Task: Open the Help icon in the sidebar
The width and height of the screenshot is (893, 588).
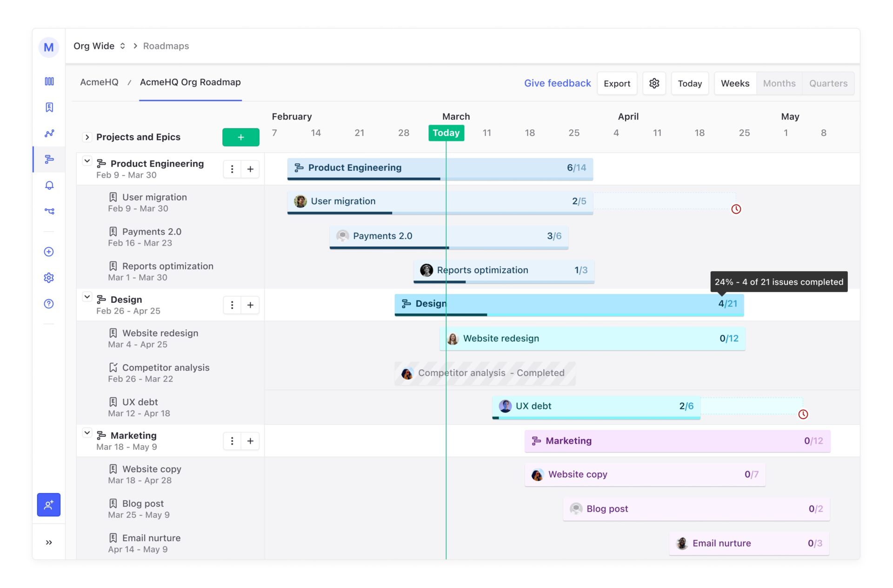Action: (49, 304)
